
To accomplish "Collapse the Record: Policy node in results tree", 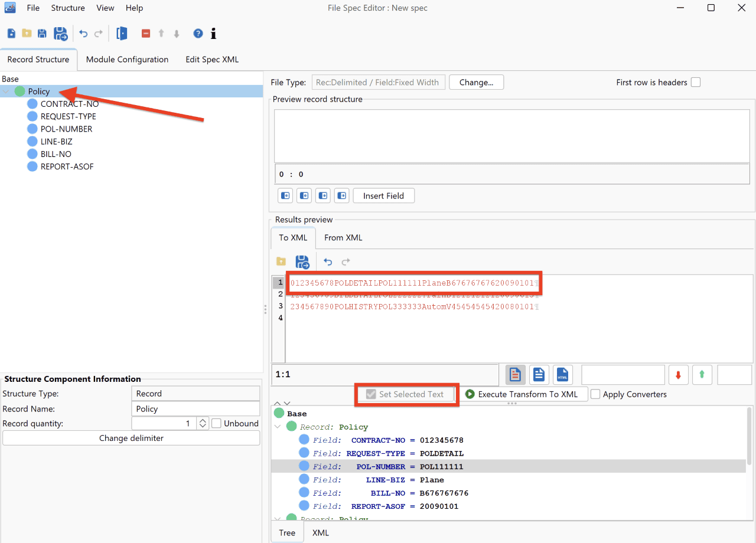I will (x=278, y=427).
